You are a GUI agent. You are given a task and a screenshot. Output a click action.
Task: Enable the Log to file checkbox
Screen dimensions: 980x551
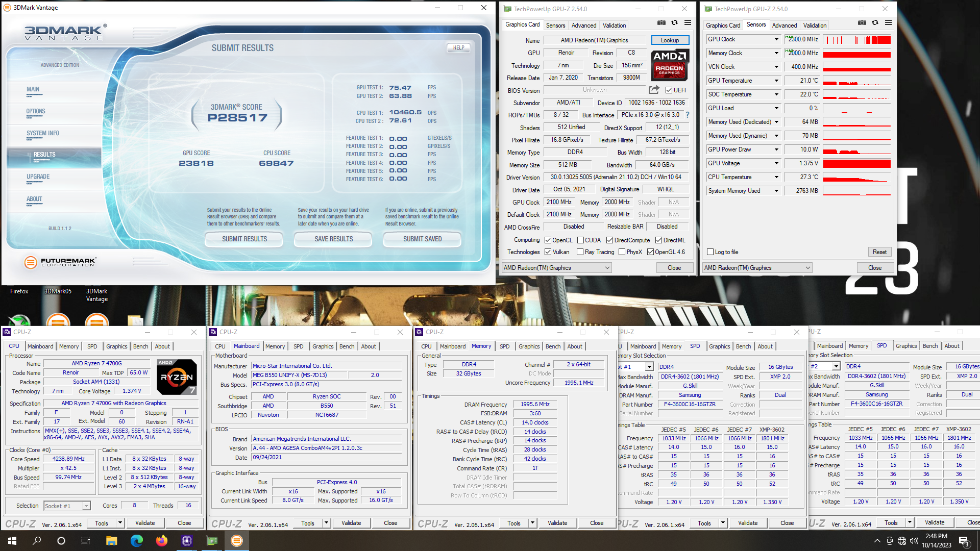click(710, 252)
